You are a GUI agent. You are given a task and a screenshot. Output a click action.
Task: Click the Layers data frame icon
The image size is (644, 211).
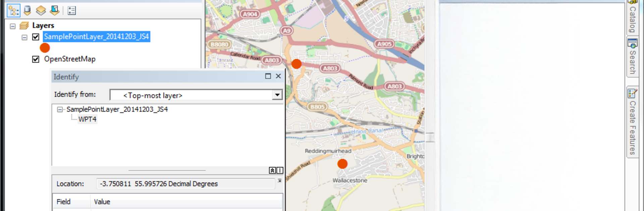pyautogui.click(x=24, y=25)
